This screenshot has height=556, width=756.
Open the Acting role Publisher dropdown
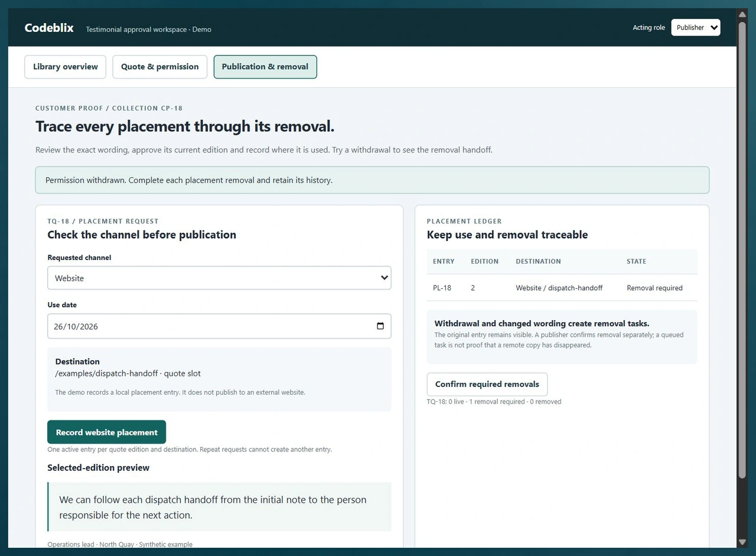coord(695,28)
